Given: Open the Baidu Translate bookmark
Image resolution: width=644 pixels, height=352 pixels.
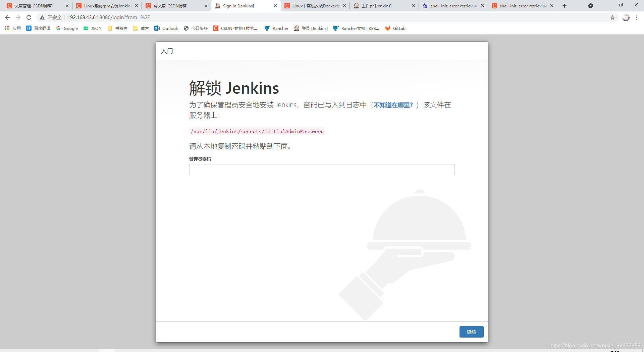Looking at the screenshot, I should pyautogui.click(x=38, y=28).
